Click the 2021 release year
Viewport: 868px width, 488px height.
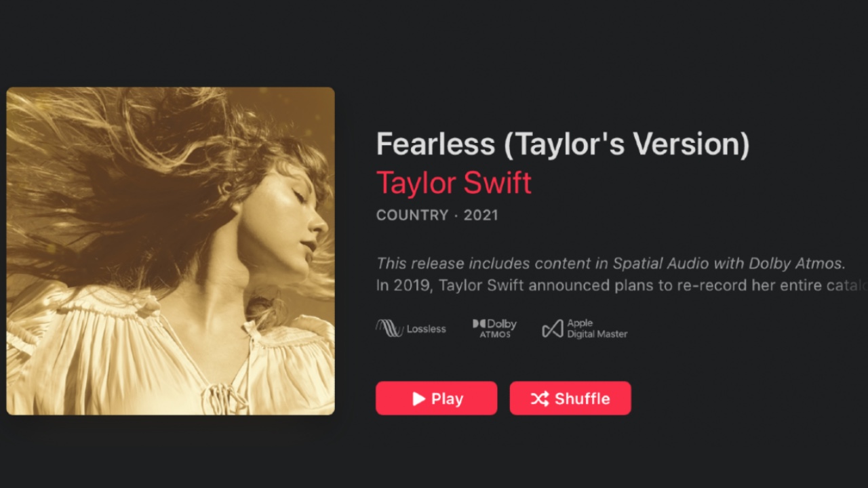point(481,216)
